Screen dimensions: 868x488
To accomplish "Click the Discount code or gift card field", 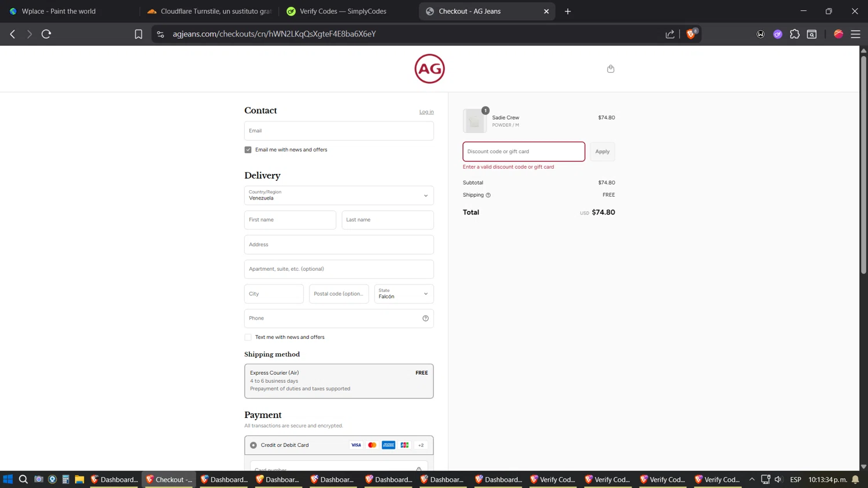I will [524, 151].
